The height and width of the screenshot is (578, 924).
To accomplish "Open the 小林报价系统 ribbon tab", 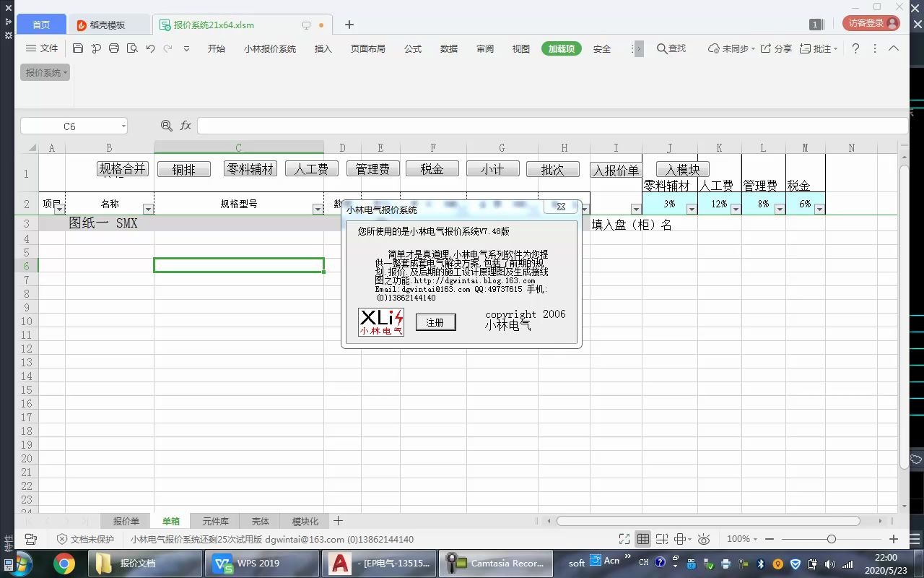I will pyautogui.click(x=270, y=48).
